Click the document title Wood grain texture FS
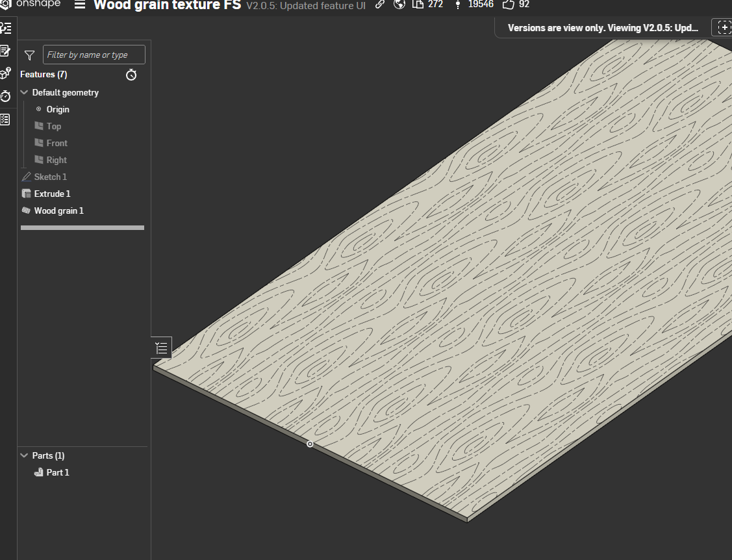Screen dimensions: 732x560 (167, 5)
